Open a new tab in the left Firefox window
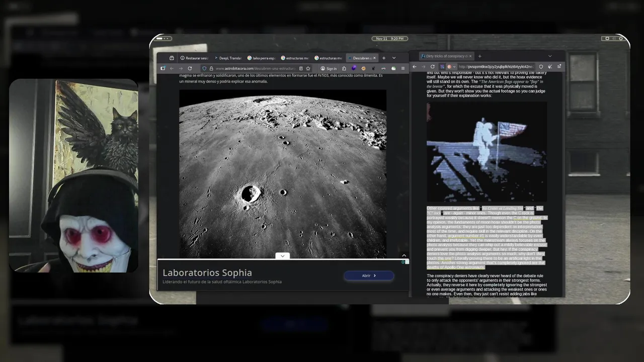 384,58
